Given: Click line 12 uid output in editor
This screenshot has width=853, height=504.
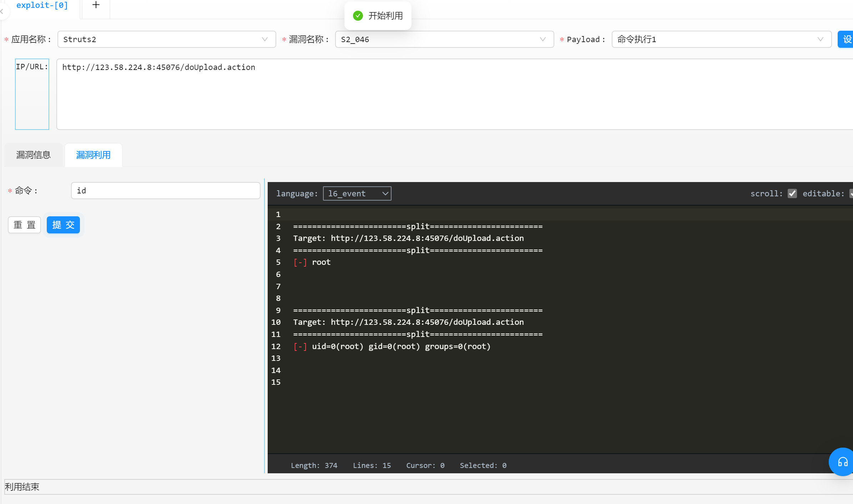Looking at the screenshot, I should [x=401, y=346].
